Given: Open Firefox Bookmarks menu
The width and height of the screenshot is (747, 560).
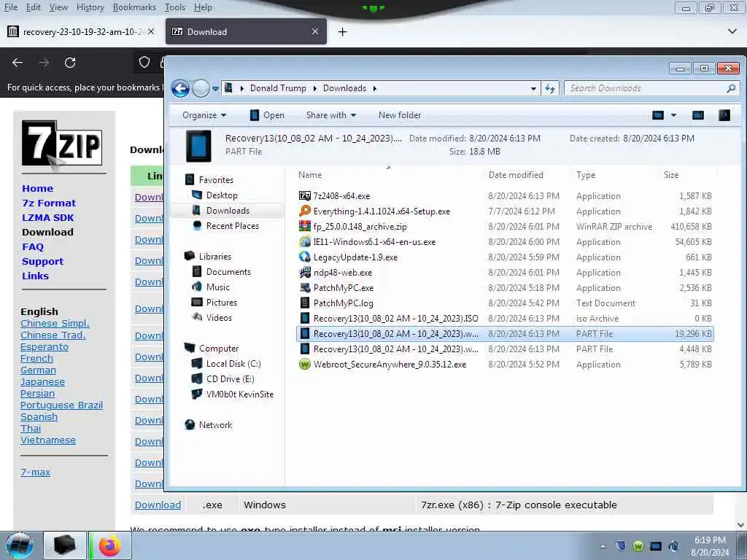Looking at the screenshot, I should [134, 7].
